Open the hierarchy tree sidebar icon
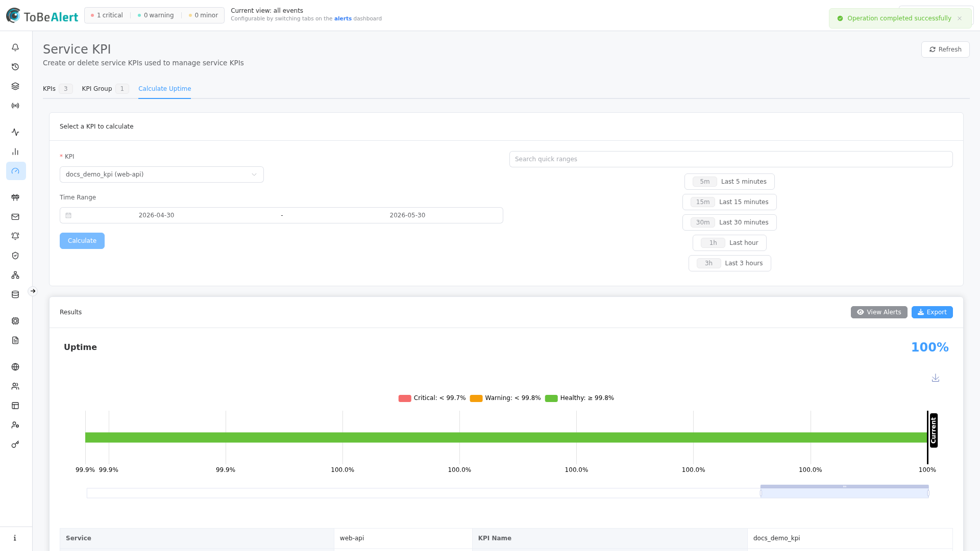This screenshot has height=551, width=980. (15, 275)
